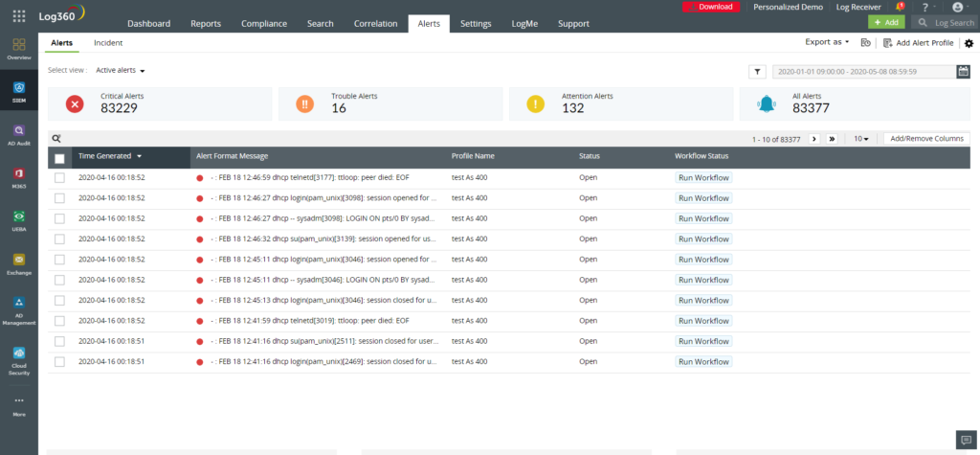This screenshot has height=455, width=980.
Task: Switch to the Dashboard tab
Action: point(148,24)
